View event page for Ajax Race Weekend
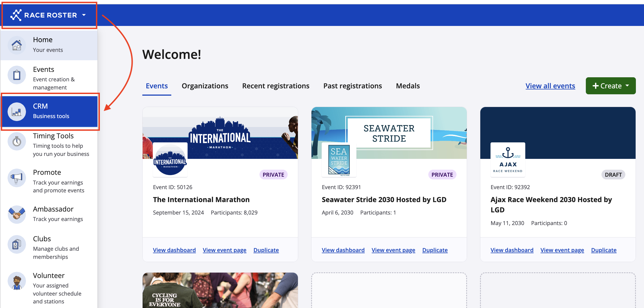The height and width of the screenshot is (308, 644). 562,250
